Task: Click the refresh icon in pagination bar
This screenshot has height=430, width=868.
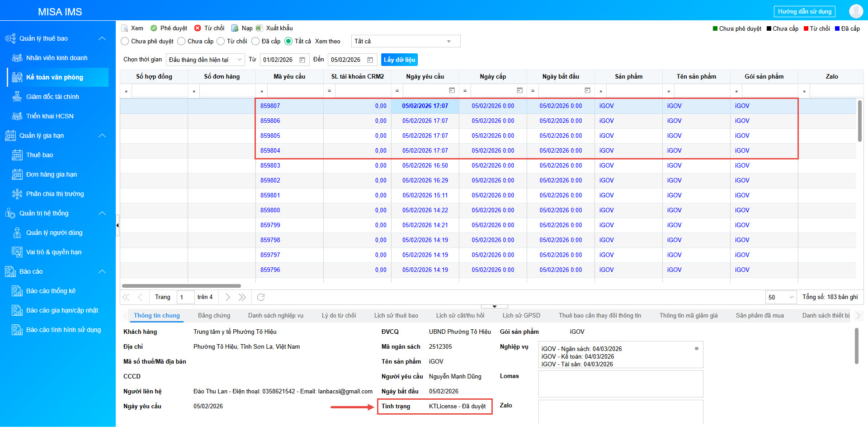Action: coord(261,297)
